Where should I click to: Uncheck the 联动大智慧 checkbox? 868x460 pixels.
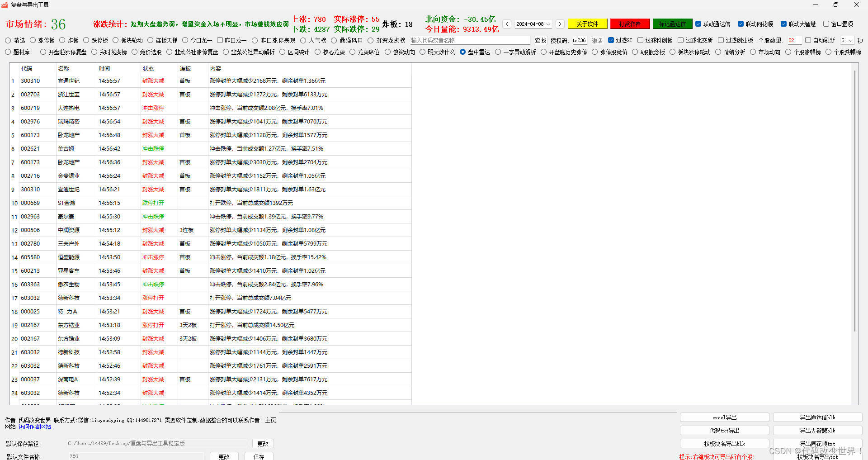click(783, 24)
